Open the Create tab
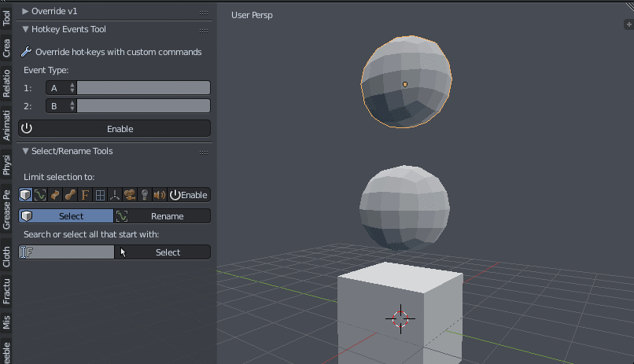This screenshot has height=364, width=634. [x=6, y=48]
